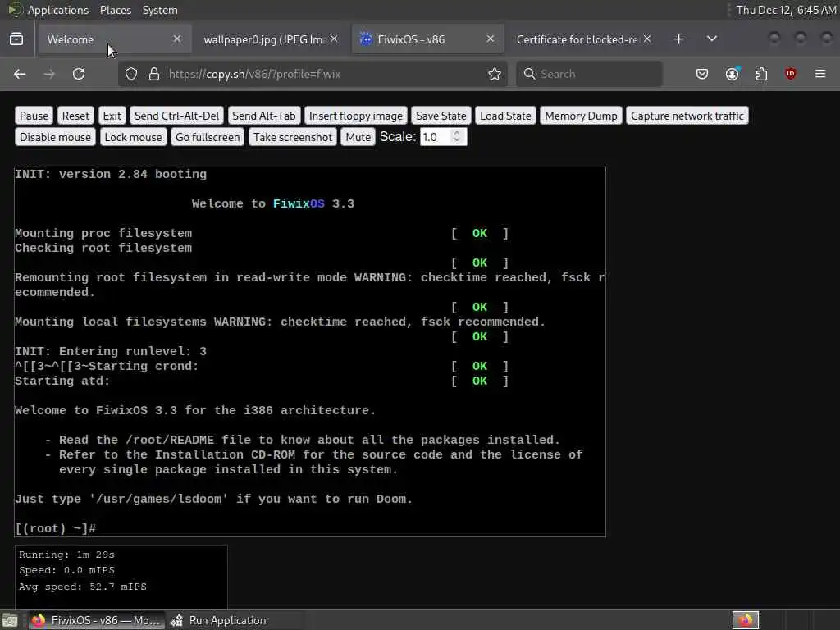
Task: Open the Places menu
Action: 115,10
